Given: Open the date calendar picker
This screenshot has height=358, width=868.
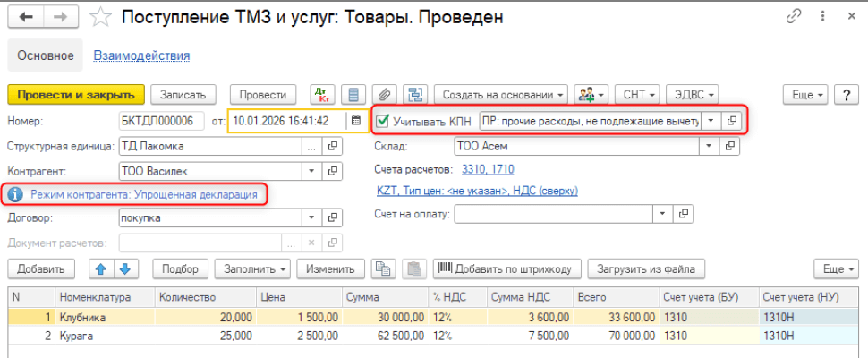Looking at the screenshot, I should (x=355, y=120).
